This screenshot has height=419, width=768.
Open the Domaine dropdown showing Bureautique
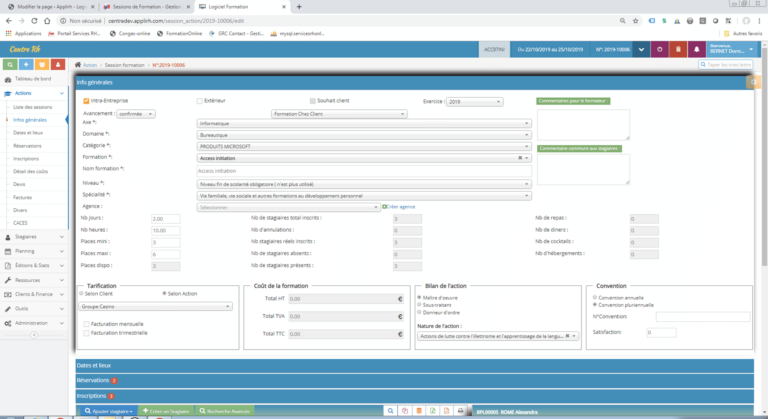tap(363, 134)
